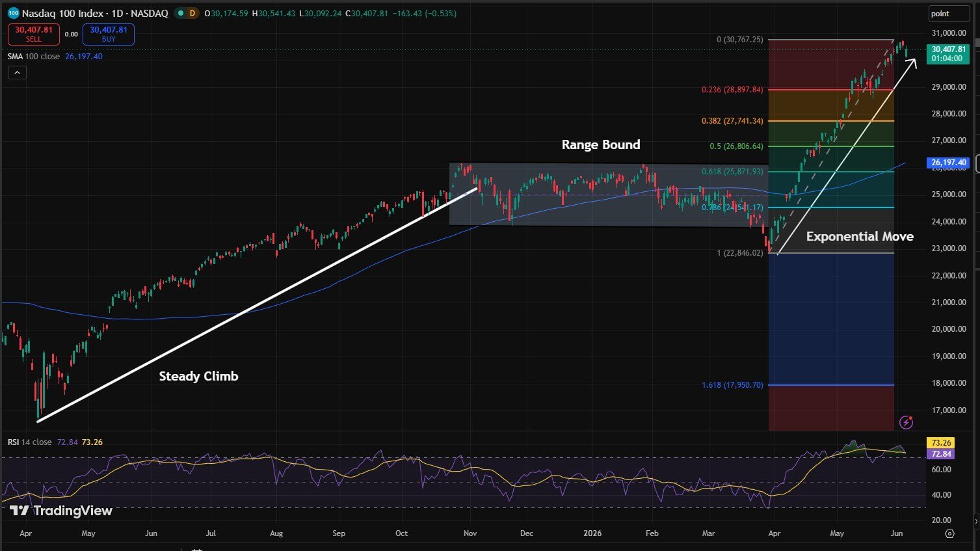The height and width of the screenshot is (551, 980).
Task: Click the Feb label on time axis
Action: pos(652,533)
